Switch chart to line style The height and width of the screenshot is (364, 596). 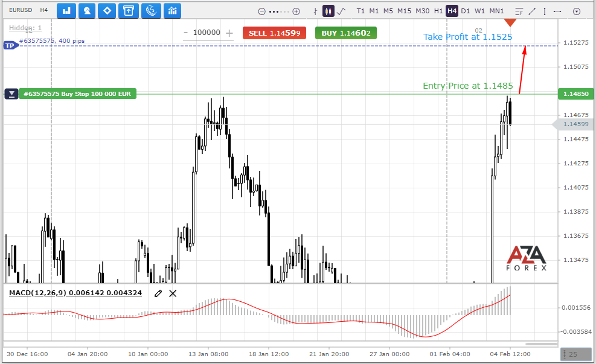pos(341,11)
